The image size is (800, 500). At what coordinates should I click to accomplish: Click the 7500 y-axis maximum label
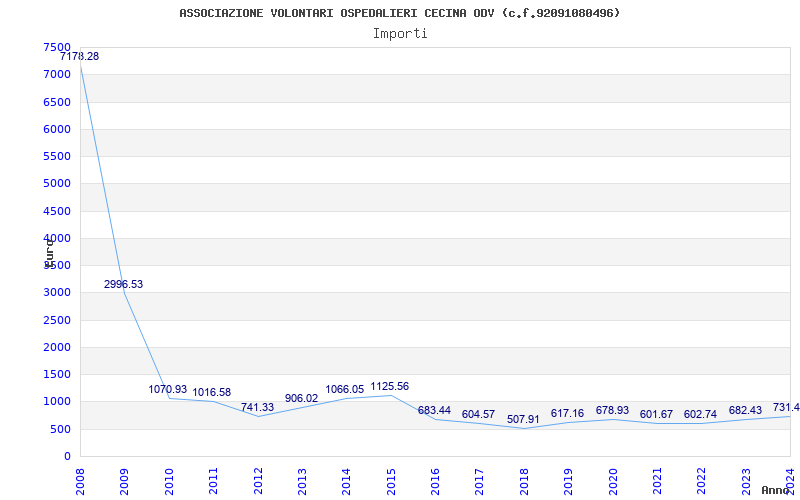click(57, 48)
